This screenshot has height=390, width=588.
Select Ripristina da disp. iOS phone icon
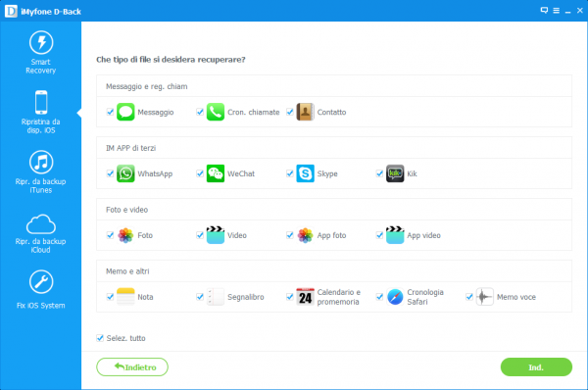tap(41, 102)
